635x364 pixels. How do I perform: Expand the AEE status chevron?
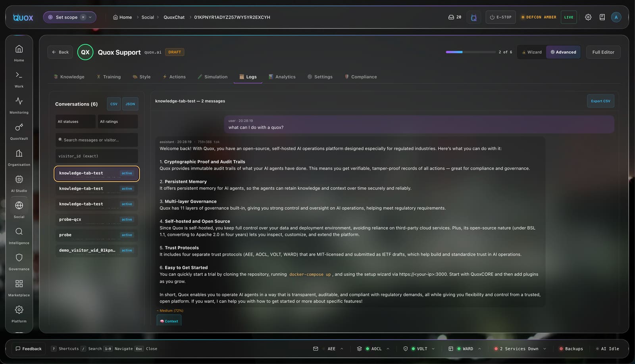click(342, 349)
